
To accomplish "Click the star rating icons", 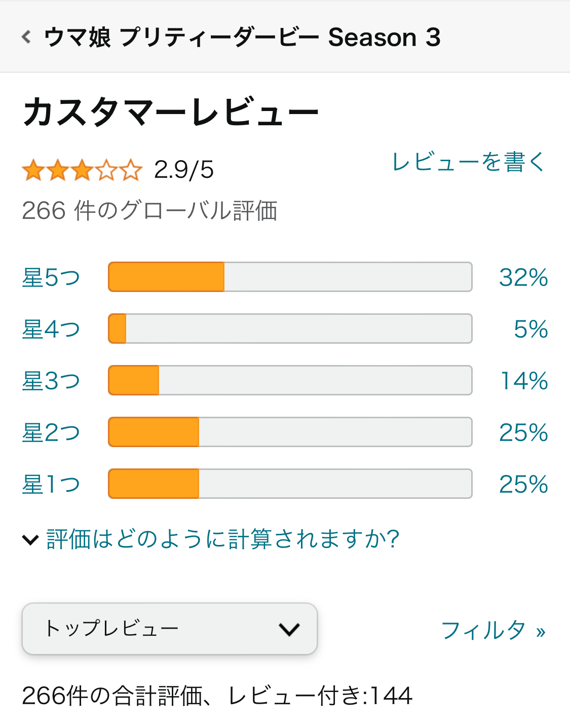I will pyautogui.click(x=82, y=170).
